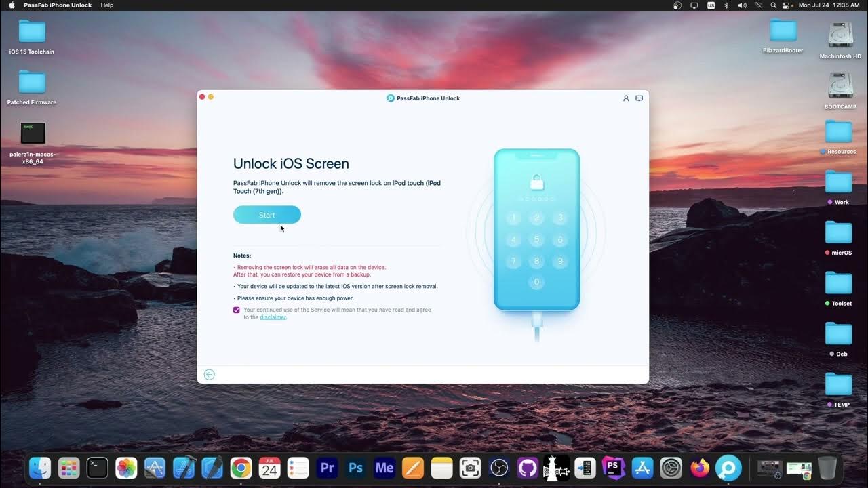
Task: Open Terminal from the dock
Action: (98, 468)
